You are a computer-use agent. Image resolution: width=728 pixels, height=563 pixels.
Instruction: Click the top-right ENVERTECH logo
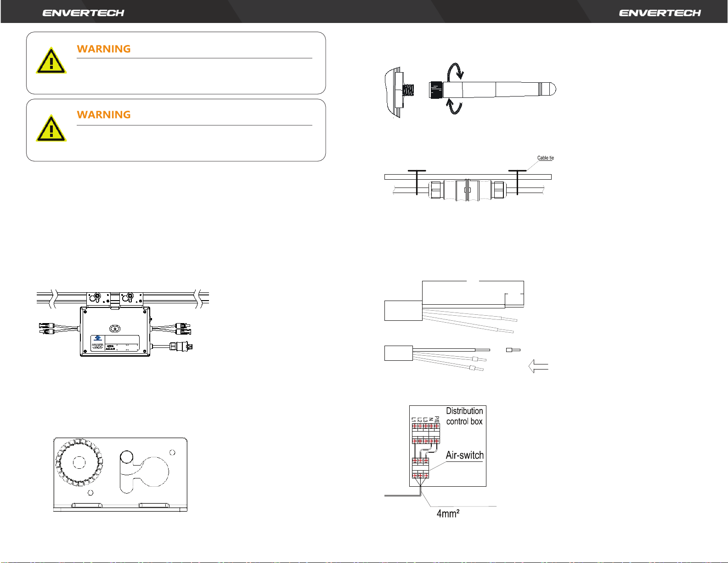point(660,13)
